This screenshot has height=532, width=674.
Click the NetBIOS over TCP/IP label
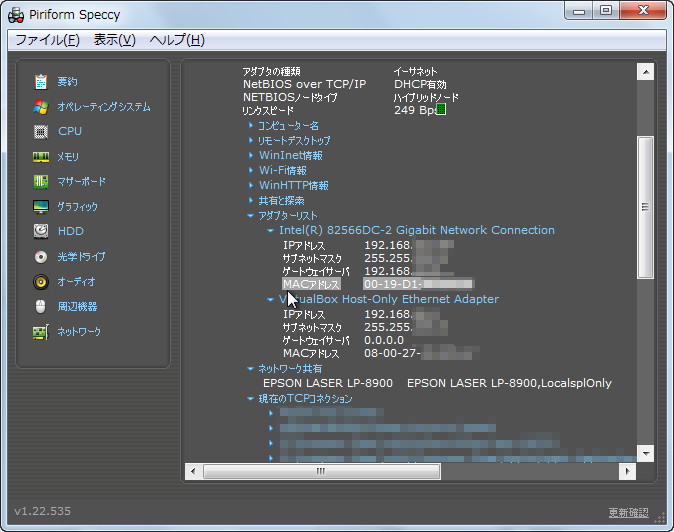(x=304, y=84)
